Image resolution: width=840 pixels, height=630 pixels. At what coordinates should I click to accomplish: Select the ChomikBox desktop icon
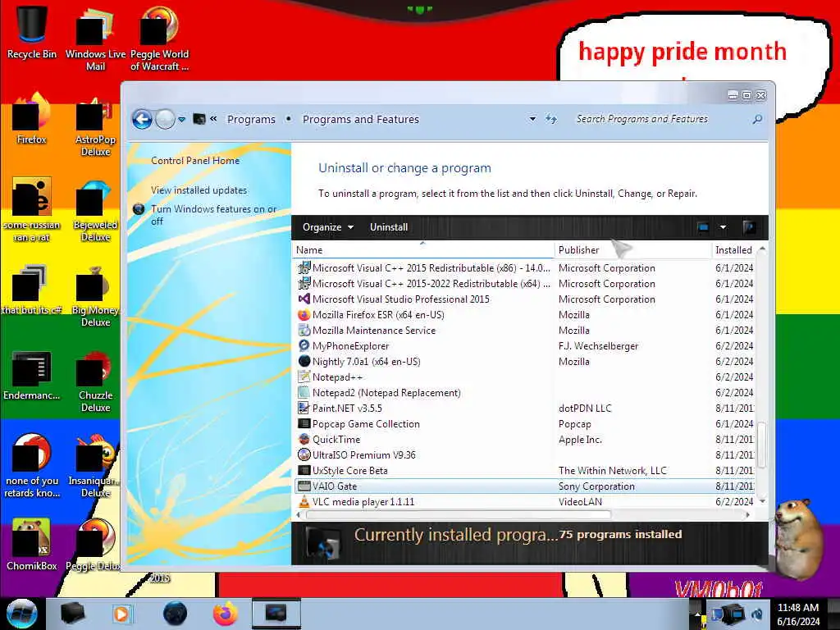[x=32, y=545]
